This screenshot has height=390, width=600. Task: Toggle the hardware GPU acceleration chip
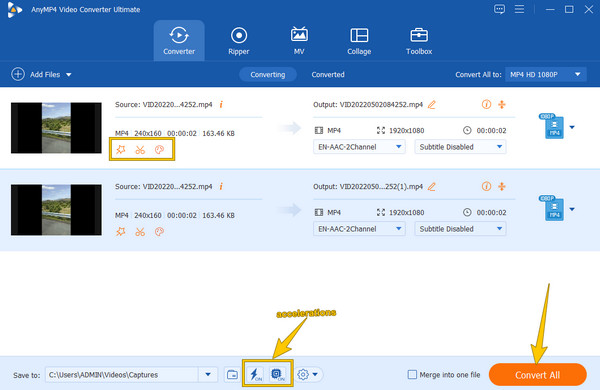(277, 374)
